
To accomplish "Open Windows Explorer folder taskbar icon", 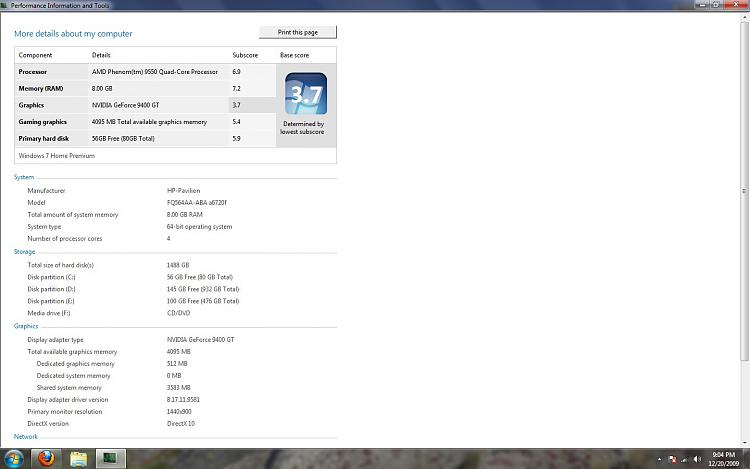I will (78, 458).
